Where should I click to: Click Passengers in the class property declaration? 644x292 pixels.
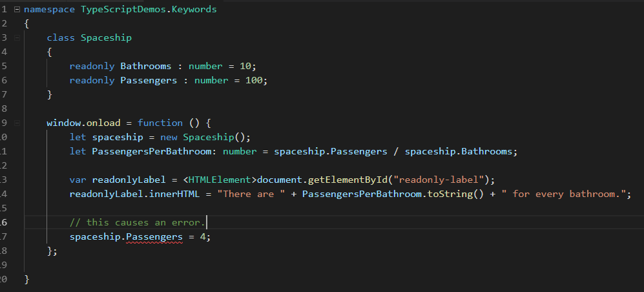coord(149,81)
